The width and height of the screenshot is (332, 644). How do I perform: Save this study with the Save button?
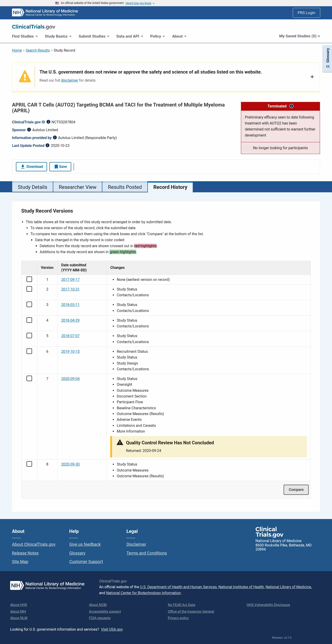point(60,167)
